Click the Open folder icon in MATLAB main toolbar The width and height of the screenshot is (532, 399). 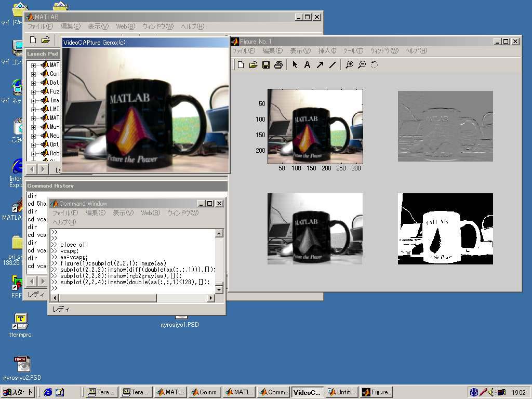46,40
